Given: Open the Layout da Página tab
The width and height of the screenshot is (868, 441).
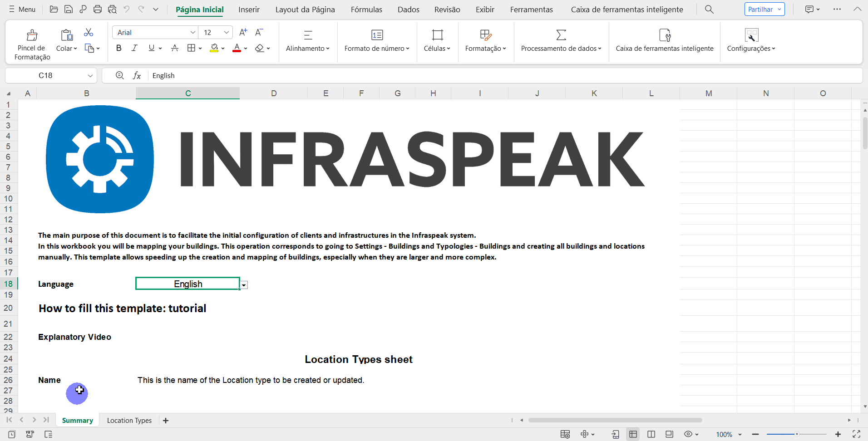Looking at the screenshot, I should (x=305, y=10).
